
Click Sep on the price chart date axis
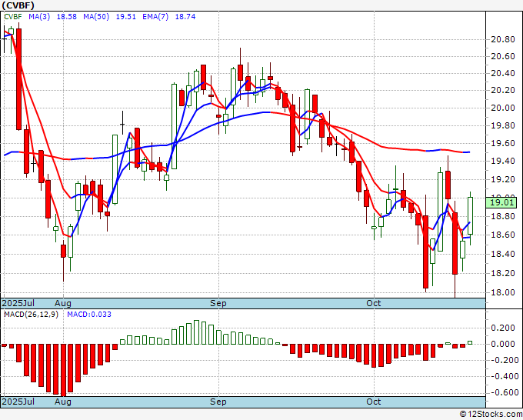pyautogui.click(x=218, y=303)
